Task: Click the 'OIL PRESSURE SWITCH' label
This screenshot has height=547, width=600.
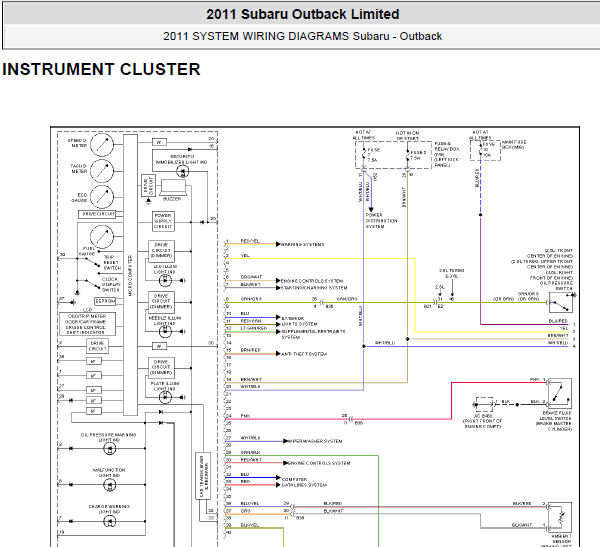Action: tap(556, 286)
